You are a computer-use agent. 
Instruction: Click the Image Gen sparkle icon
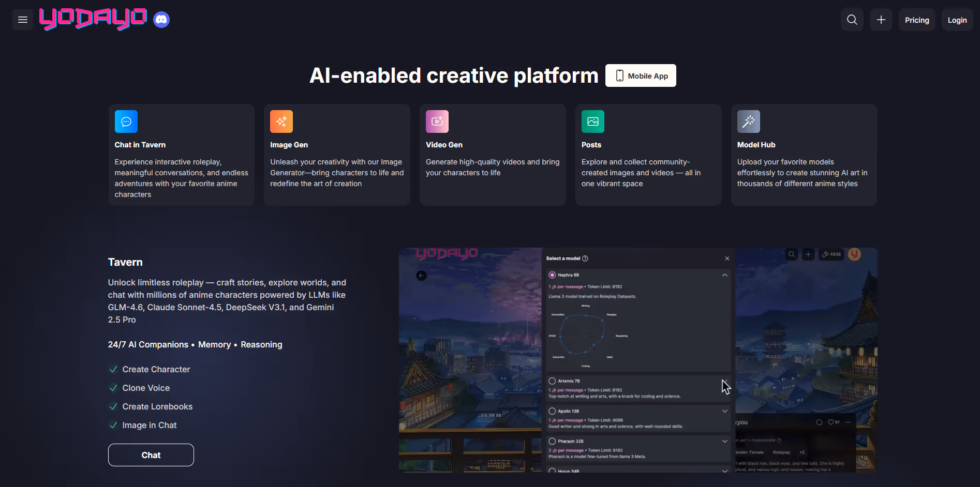(281, 121)
